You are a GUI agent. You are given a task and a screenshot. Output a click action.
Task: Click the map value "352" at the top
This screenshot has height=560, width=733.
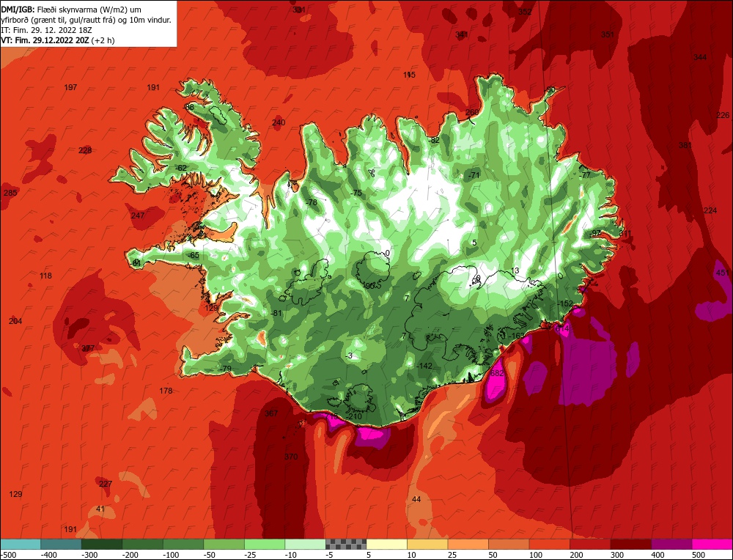tap(525, 12)
